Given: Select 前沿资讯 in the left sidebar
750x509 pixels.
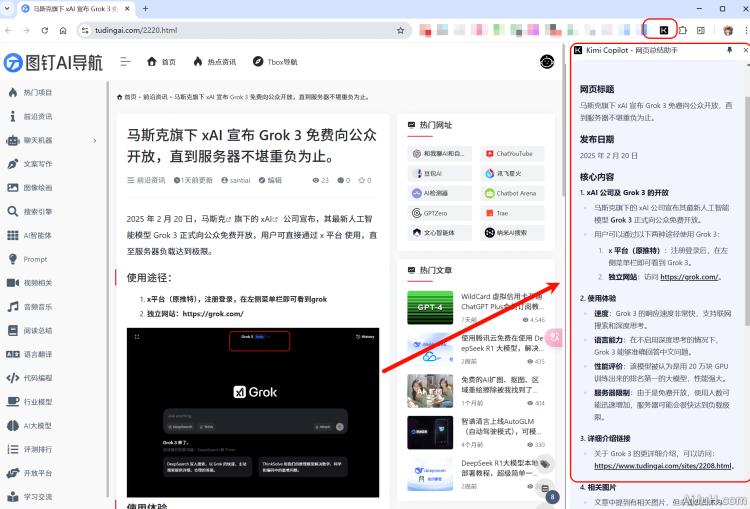Looking at the screenshot, I should point(31,116).
